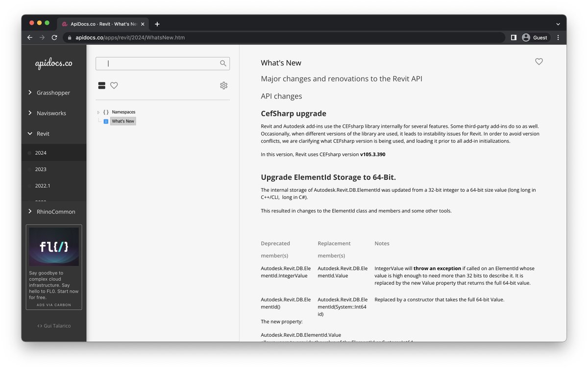Image resolution: width=588 pixels, height=370 pixels.
Task: Click the ADS VIA CARBON link
Action: (54, 305)
